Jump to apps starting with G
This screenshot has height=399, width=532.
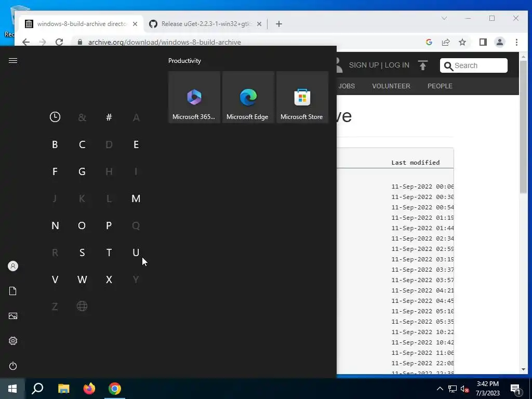(82, 171)
